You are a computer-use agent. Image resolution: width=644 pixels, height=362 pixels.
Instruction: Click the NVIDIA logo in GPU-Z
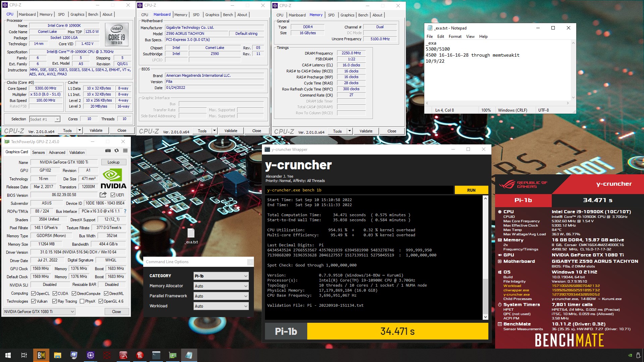113,179
